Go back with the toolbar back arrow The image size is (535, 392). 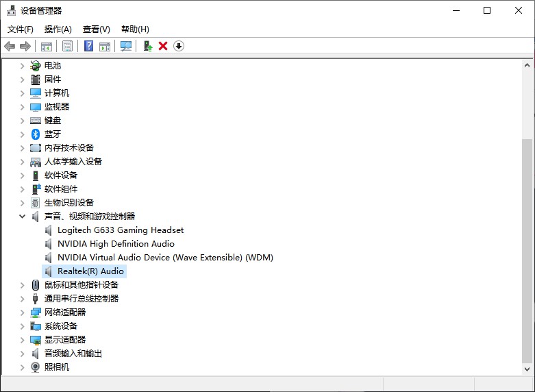click(10, 46)
